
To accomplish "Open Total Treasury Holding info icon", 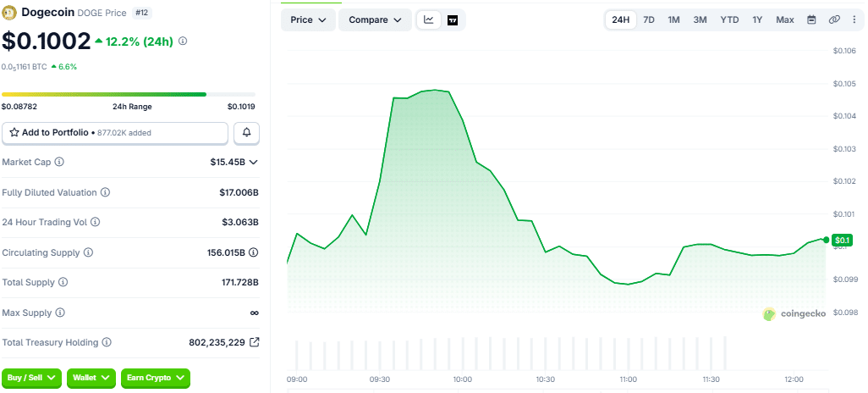I will pyautogui.click(x=107, y=342).
